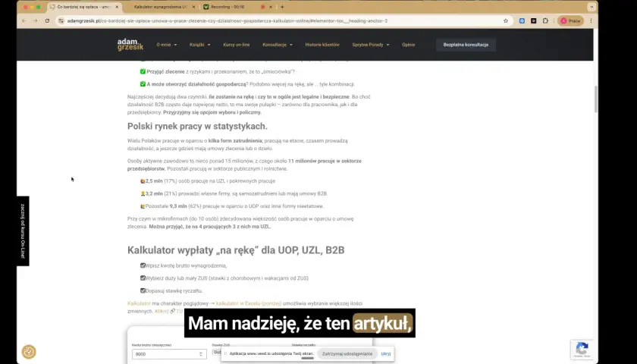
Task: Click the adam grzesik site logo
Action: tap(130, 45)
